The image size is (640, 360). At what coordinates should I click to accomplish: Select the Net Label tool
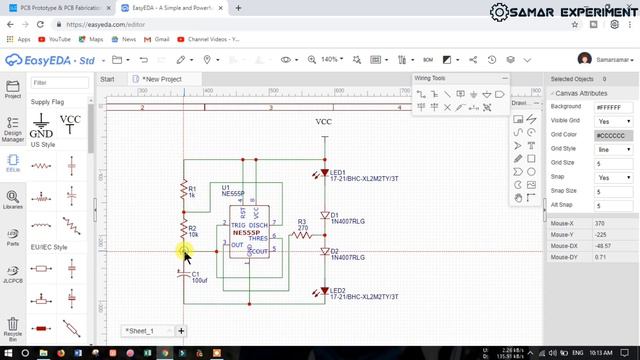(x=460, y=94)
